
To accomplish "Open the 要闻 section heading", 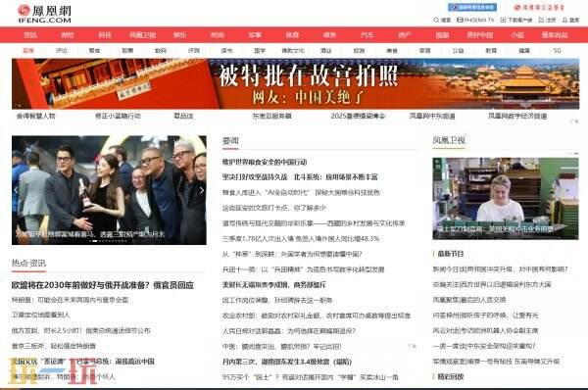I will [x=230, y=141].
